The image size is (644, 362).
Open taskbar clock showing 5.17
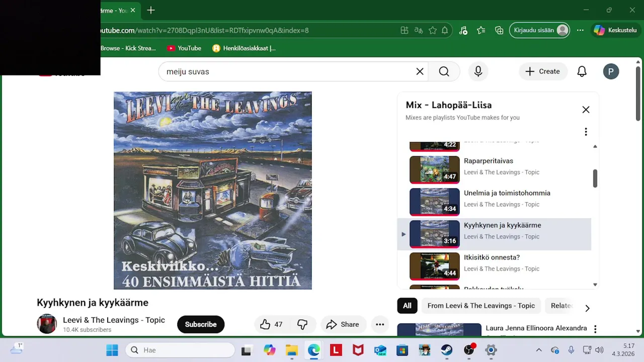coord(623,350)
